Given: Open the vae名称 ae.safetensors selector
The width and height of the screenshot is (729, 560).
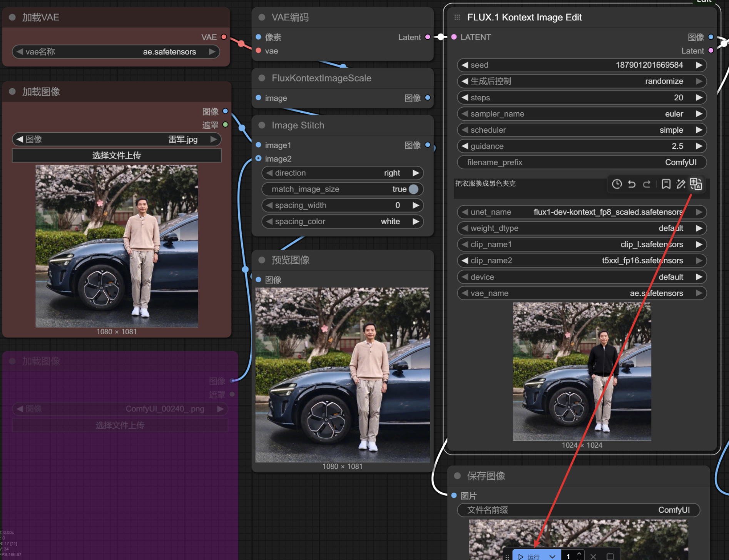Looking at the screenshot, I should click(116, 52).
